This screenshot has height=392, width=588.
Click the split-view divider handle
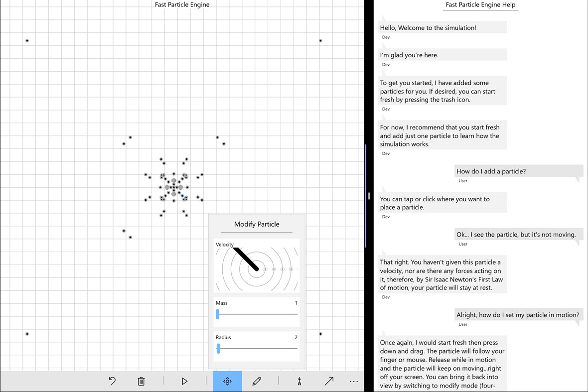coord(369,196)
